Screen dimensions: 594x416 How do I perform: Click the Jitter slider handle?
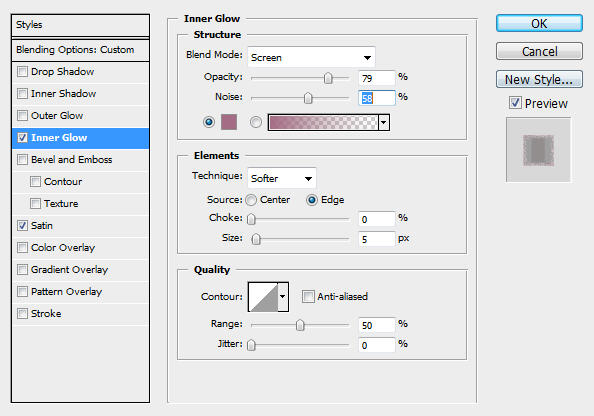click(x=251, y=345)
